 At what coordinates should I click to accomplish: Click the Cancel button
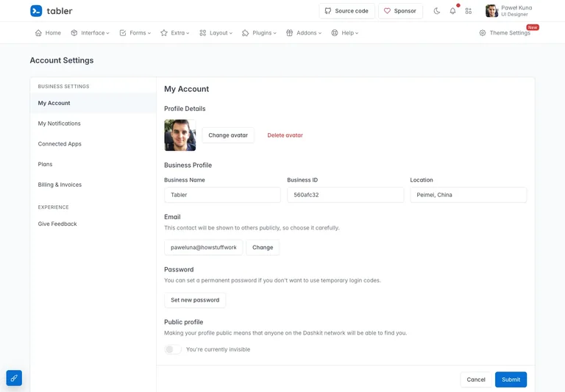(x=476, y=379)
